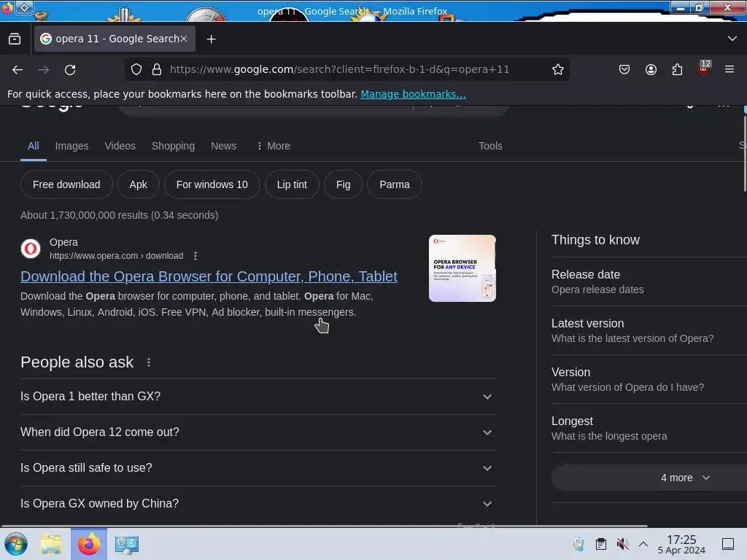This screenshot has width=747, height=560.
Task: Click the vertical page scrollbar
Action: [x=745, y=153]
